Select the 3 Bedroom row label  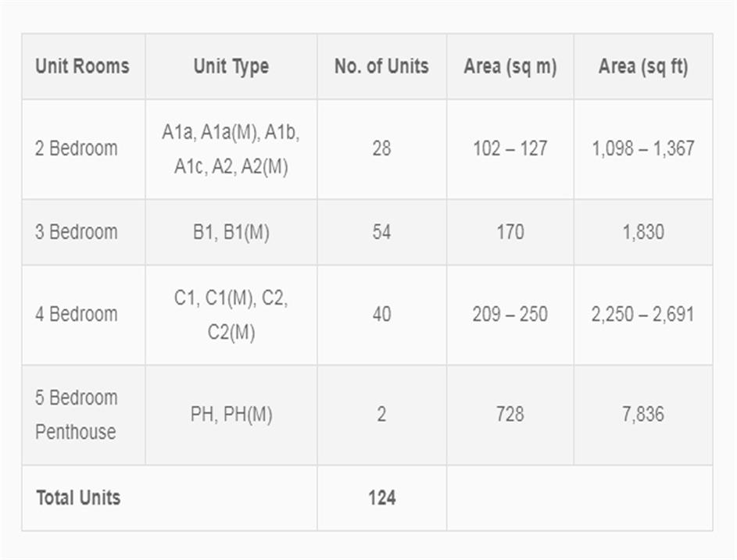(76, 232)
